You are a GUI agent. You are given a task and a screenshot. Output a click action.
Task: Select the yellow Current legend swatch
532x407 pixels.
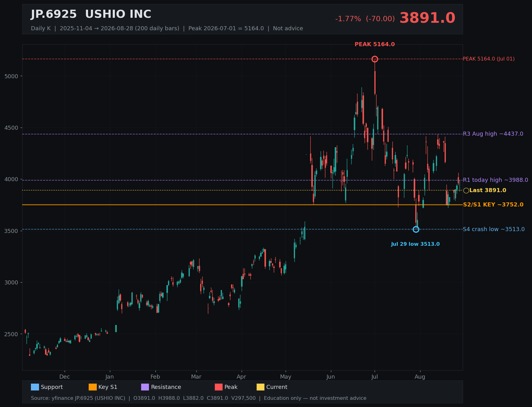[x=261, y=387]
